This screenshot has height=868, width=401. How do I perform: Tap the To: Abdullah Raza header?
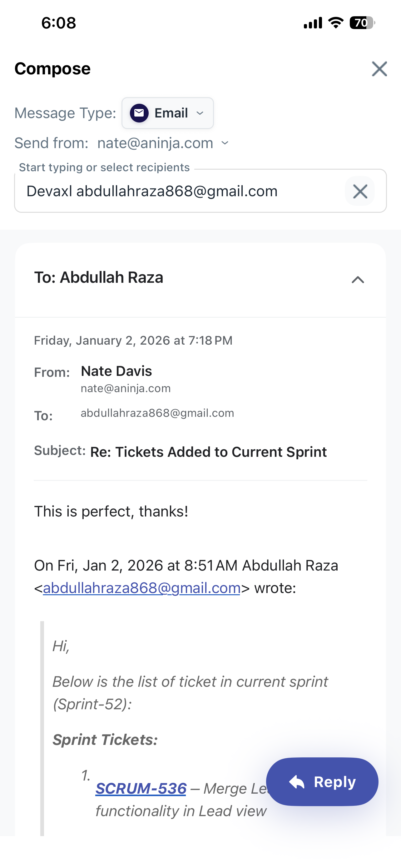[x=99, y=278]
